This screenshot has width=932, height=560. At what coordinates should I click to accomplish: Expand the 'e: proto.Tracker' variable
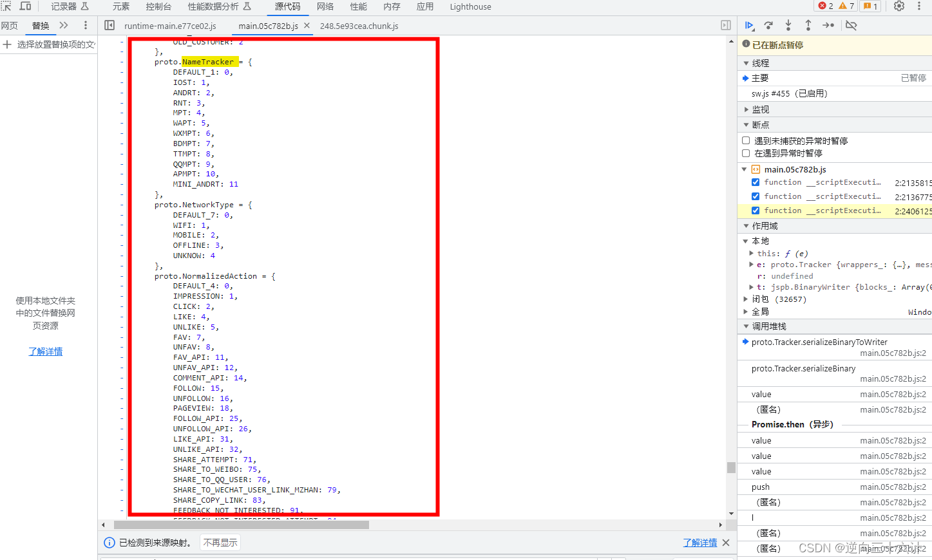(x=751, y=265)
